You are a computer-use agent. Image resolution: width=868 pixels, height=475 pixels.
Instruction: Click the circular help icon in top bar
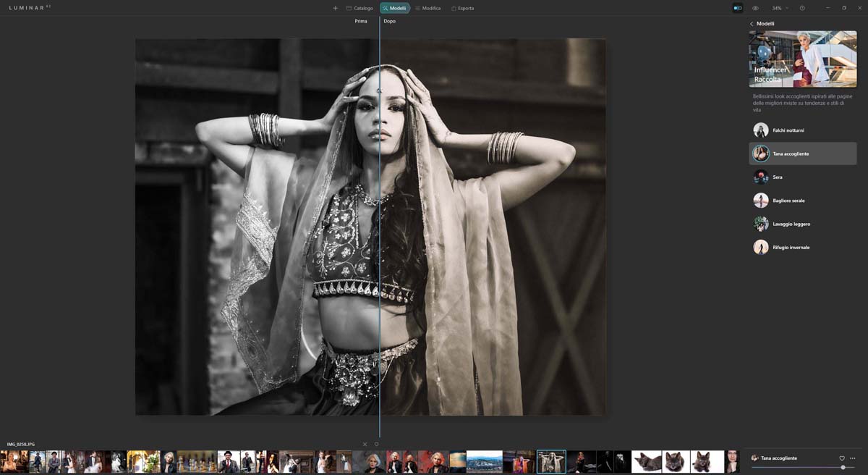(802, 8)
